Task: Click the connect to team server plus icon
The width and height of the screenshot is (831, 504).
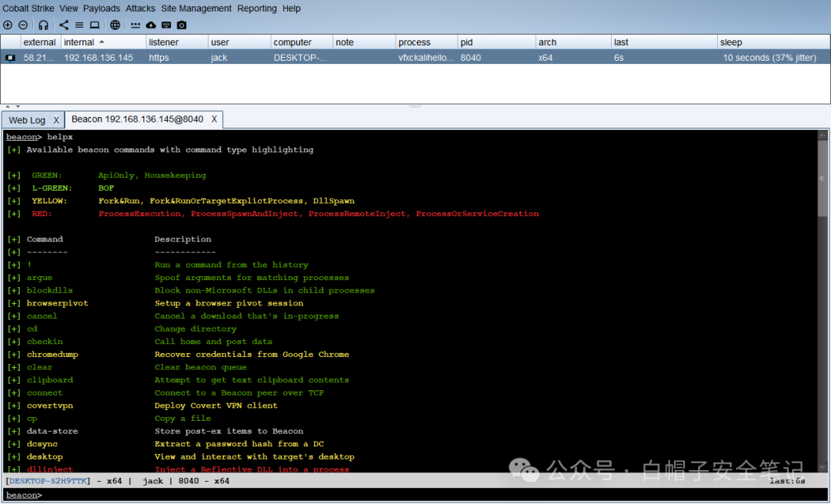Action: click(x=8, y=25)
